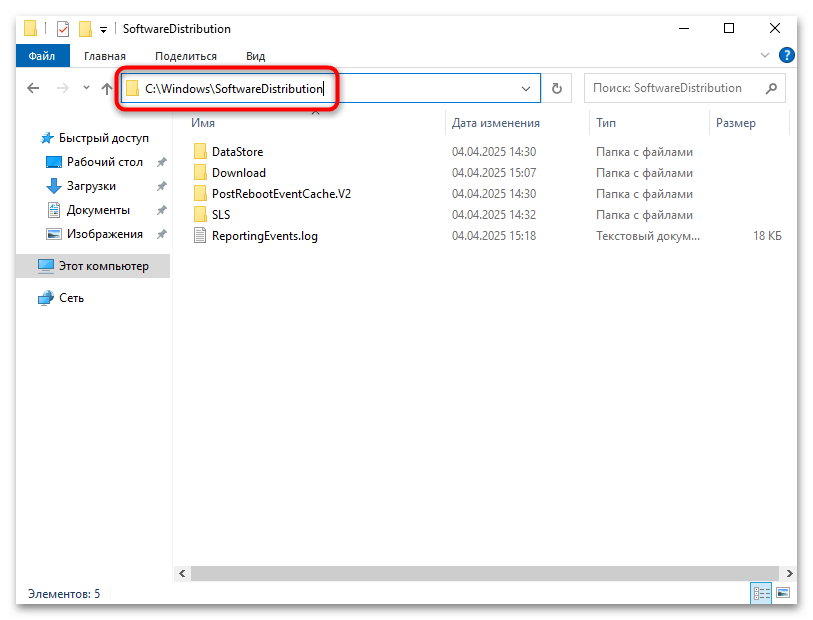Screen dimensions: 813x620
Task: Click the Сеть network icon
Action: 46,298
